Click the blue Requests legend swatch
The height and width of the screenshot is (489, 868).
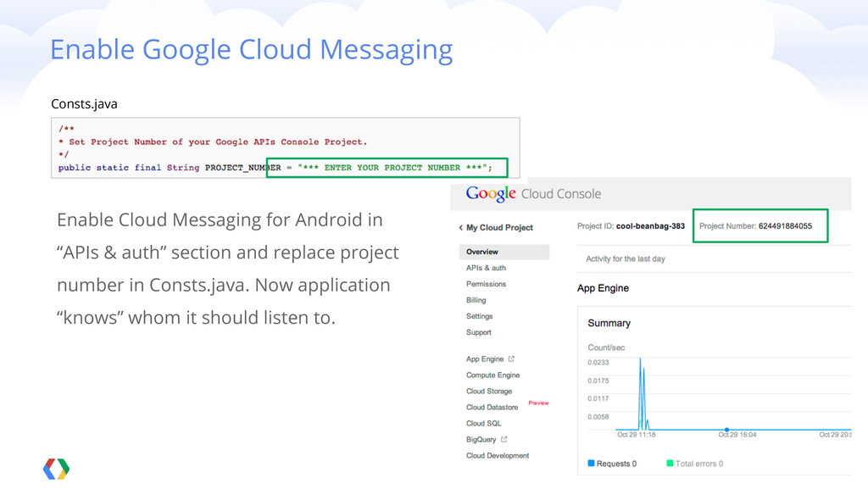591,464
